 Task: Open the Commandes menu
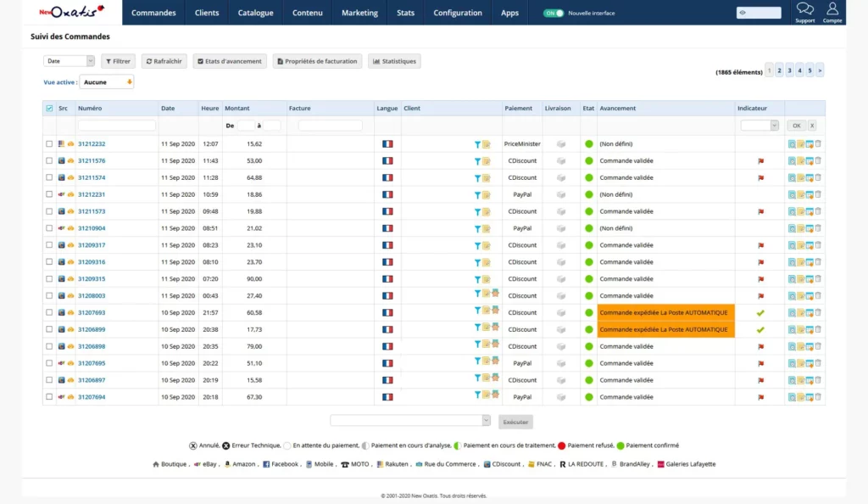[153, 13]
